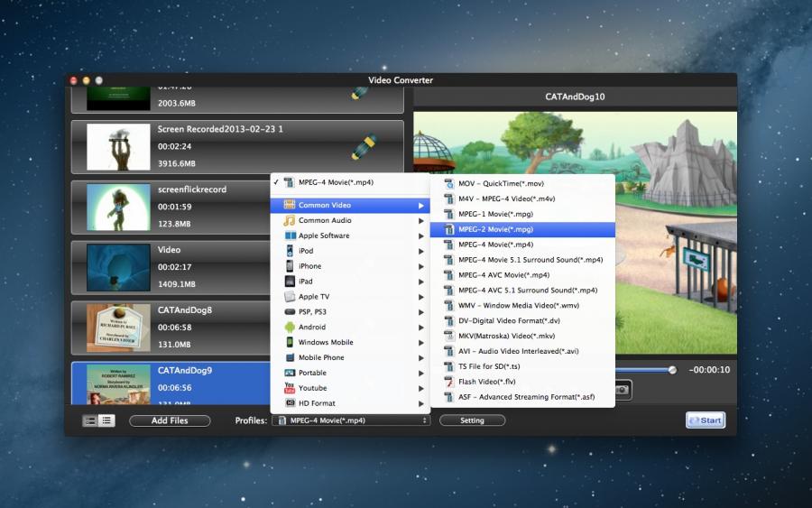Click the Youtube logo icon
Screen dimensions: 812x508
[x=290, y=388]
